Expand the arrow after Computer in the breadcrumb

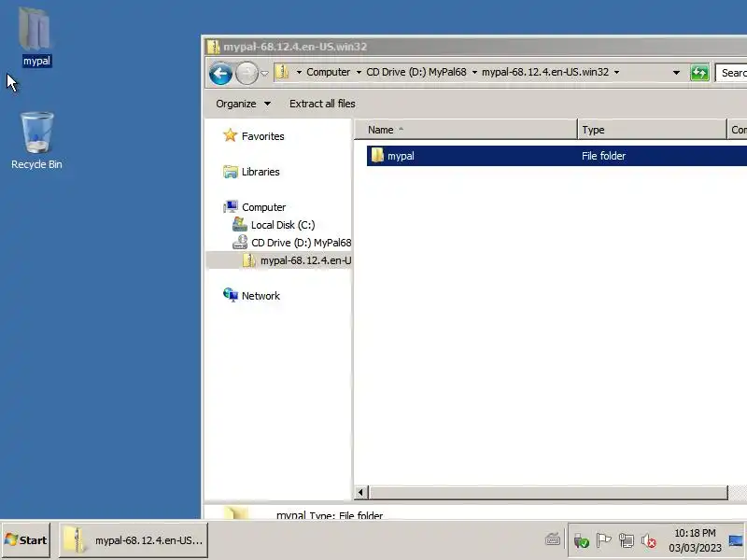point(359,73)
